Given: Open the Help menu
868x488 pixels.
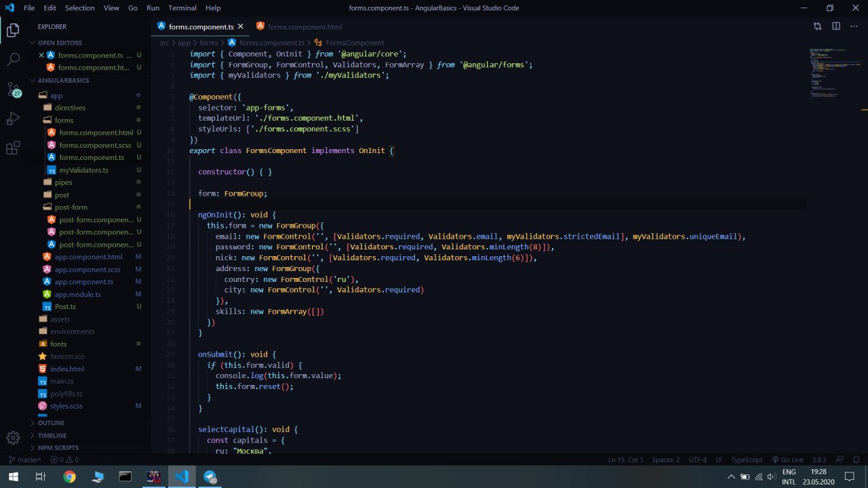Looking at the screenshot, I should [x=213, y=8].
